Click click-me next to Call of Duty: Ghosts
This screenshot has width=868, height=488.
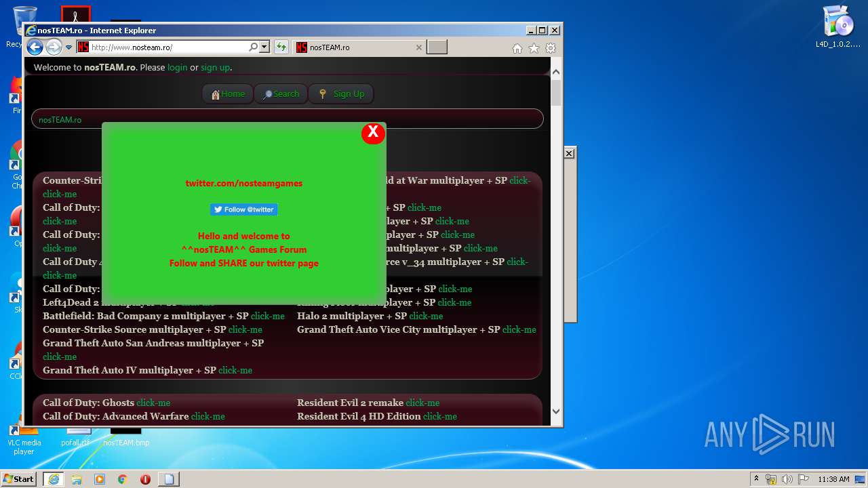(153, 403)
